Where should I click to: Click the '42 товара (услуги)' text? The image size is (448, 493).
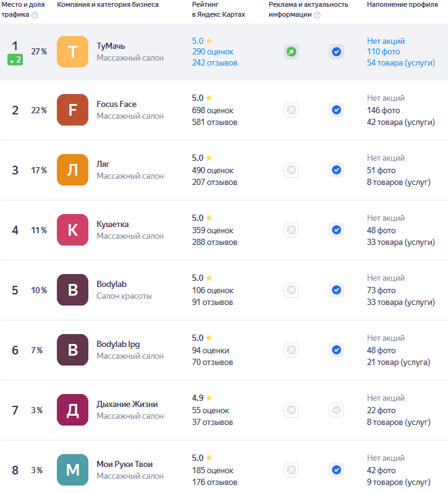(401, 122)
